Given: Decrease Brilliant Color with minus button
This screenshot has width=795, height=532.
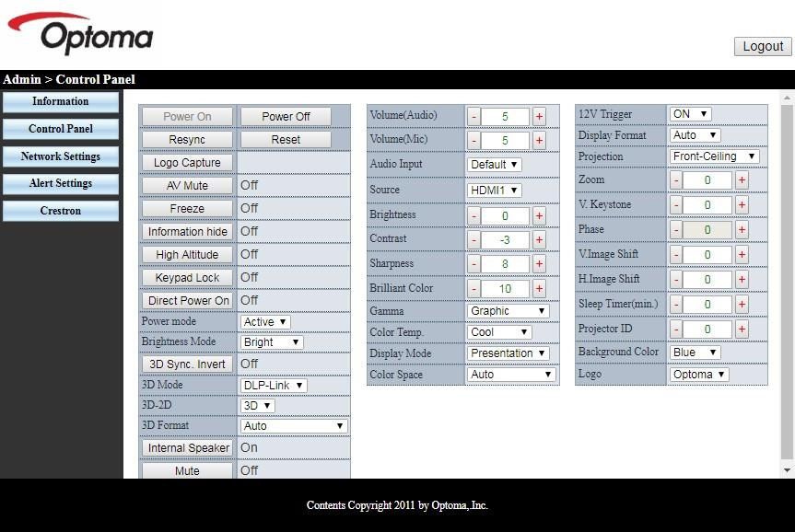Looking at the screenshot, I should (473, 289).
